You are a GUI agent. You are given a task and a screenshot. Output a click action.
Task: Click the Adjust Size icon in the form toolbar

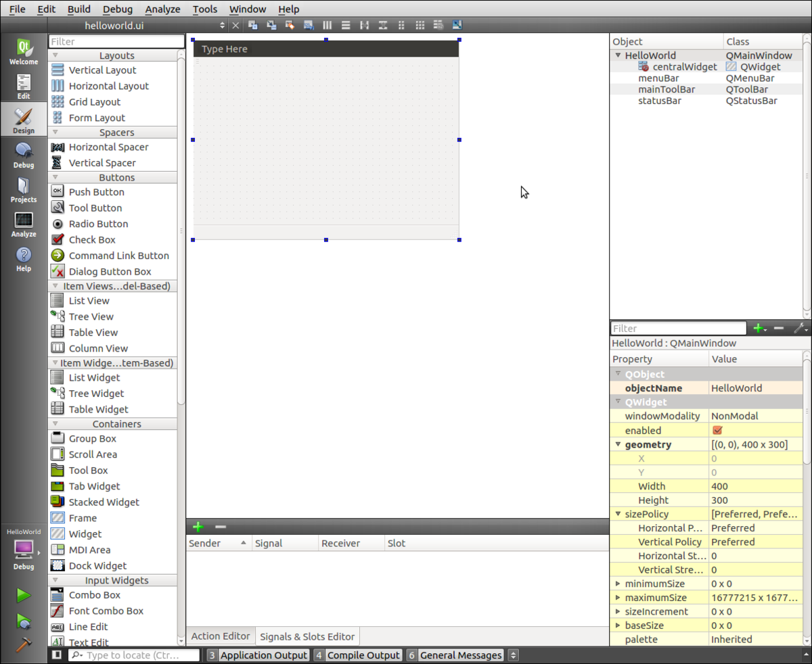(x=457, y=25)
